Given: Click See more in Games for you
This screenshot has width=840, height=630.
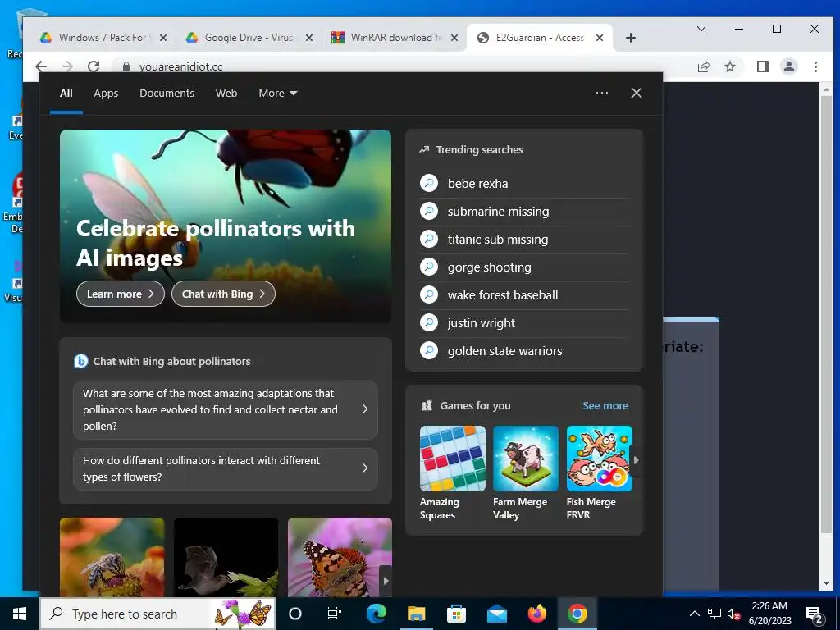Looking at the screenshot, I should (605, 405).
